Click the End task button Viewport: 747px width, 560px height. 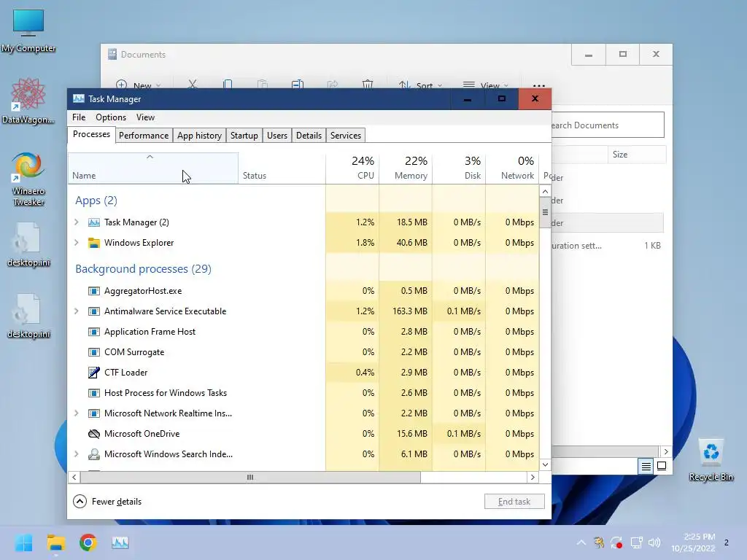pyautogui.click(x=514, y=502)
